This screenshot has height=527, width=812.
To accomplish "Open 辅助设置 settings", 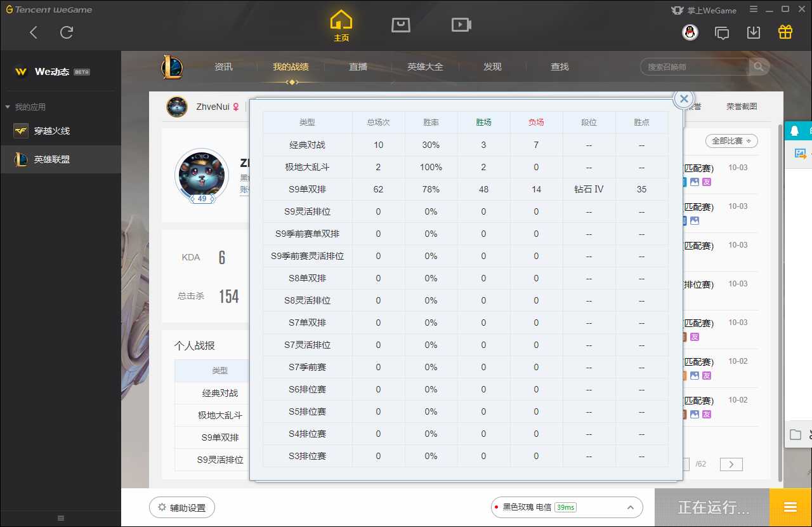I will [x=182, y=508].
